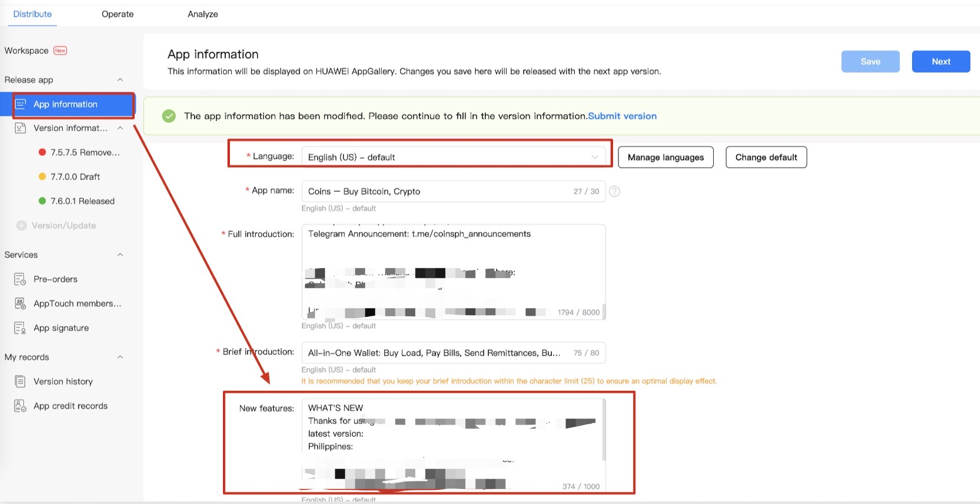The image size is (980, 504).
Task: Click the Change default button
Action: 766,157
